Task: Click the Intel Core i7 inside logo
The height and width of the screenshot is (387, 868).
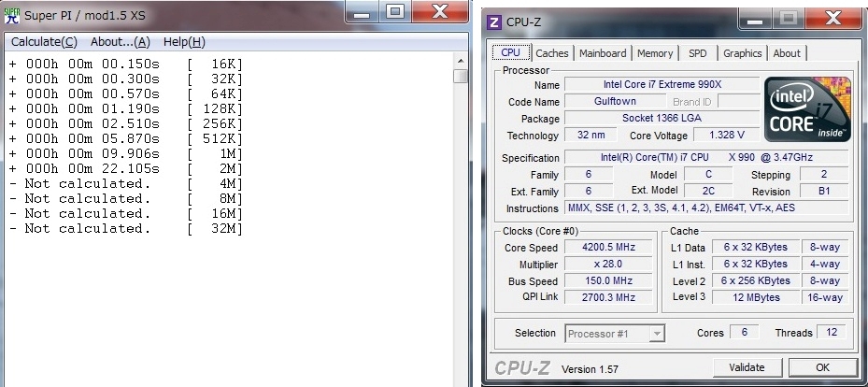Action: tap(807, 109)
